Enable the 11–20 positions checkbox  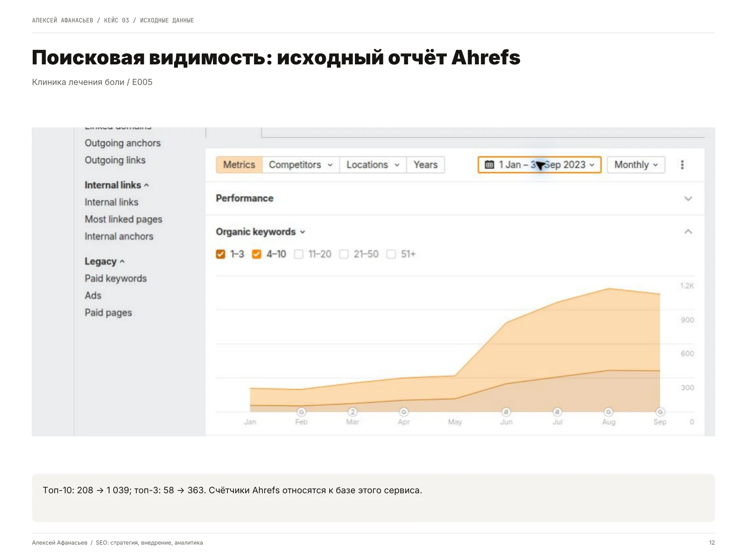point(299,254)
